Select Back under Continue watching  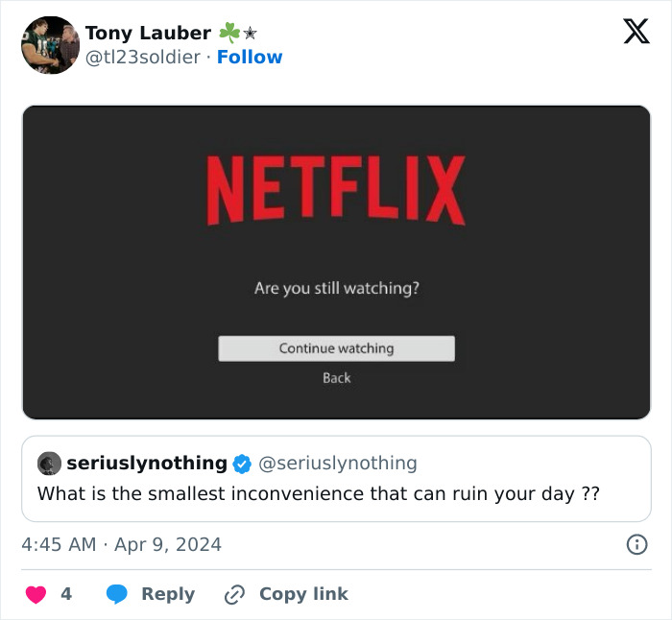336,378
